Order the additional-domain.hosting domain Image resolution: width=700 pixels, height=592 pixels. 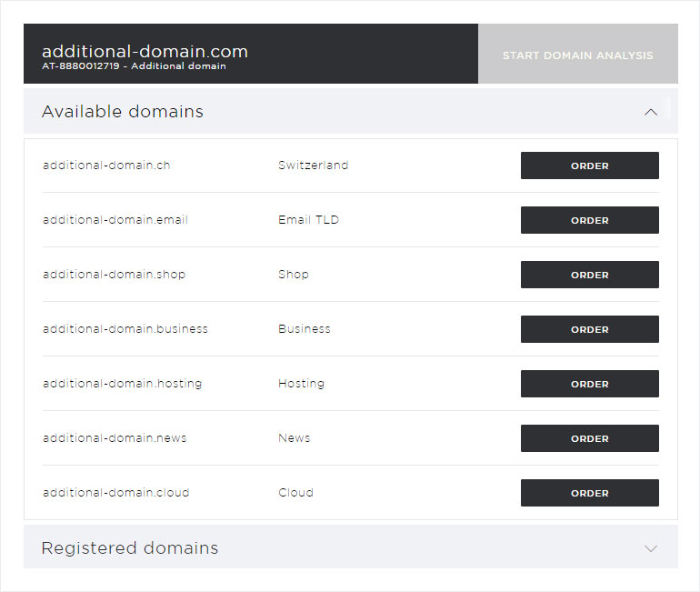point(589,384)
